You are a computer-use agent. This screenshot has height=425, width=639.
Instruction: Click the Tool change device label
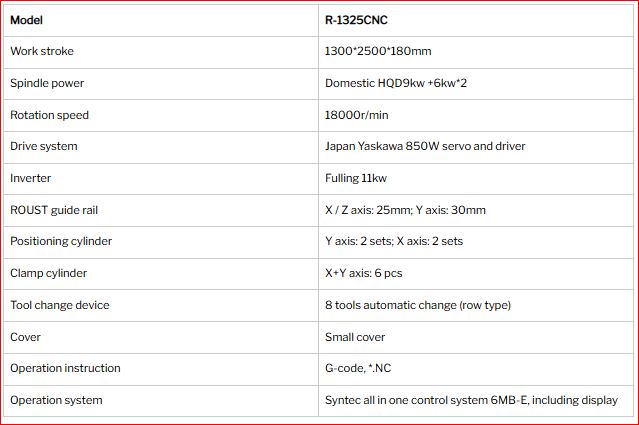point(59,305)
